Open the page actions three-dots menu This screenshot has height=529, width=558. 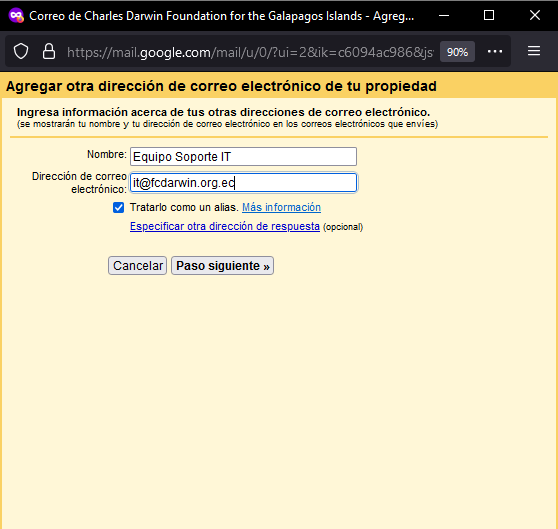click(x=495, y=52)
